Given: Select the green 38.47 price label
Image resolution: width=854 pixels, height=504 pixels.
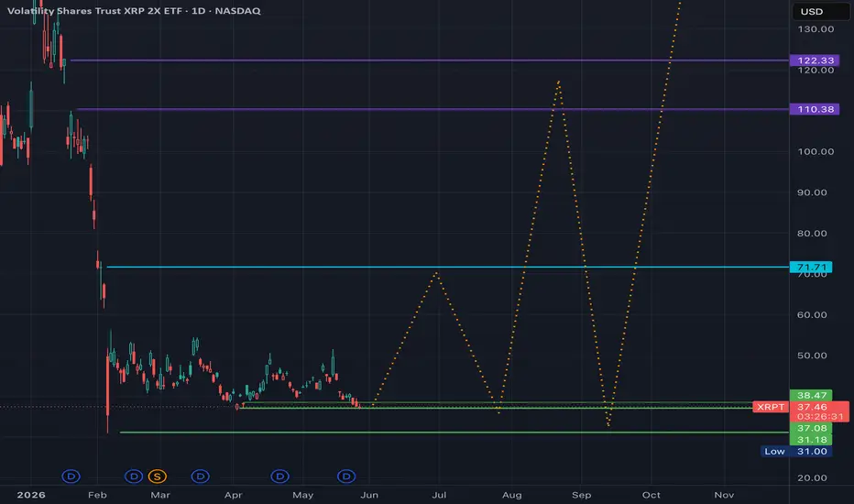Looking at the screenshot, I should [811, 396].
